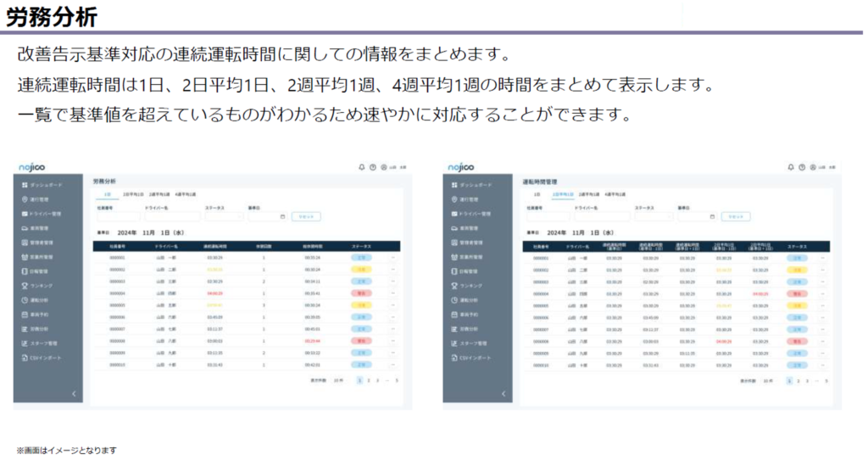Click the calendar icon in the left screen's 基準日 field
The image size is (868, 459).
(x=282, y=216)
